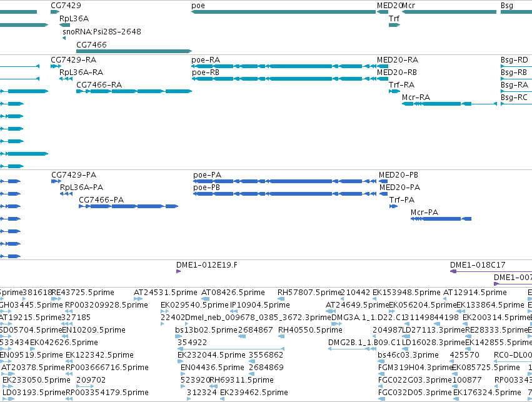Image resolution: width=532 pixels, height=402 pixels.
Task: Select the EK232044.5prime EST label
Action: 212,355
